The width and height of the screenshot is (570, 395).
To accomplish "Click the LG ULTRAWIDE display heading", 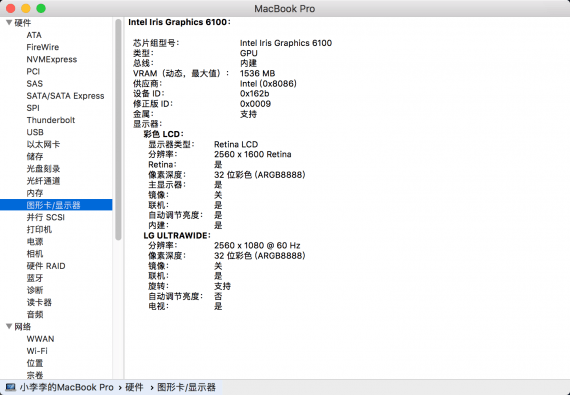I will pos(177,235).
